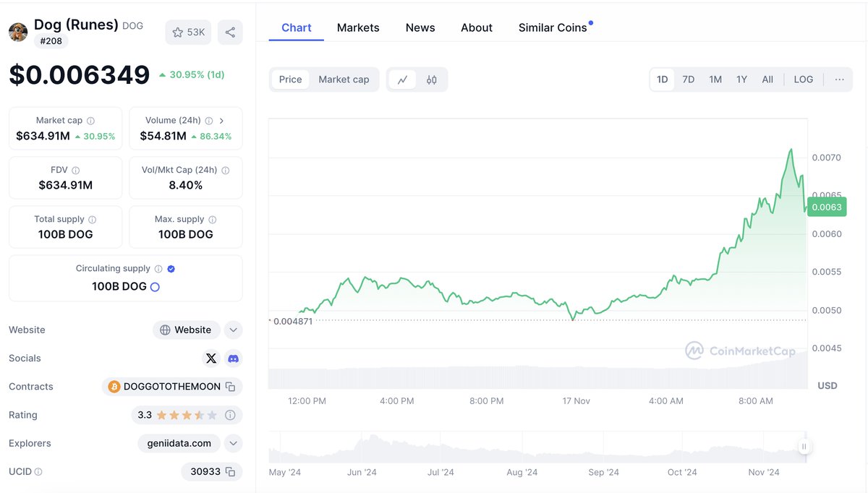Select the 1M time range
Image resolution: width=868 pixels, height=493 pixels.
715,80
